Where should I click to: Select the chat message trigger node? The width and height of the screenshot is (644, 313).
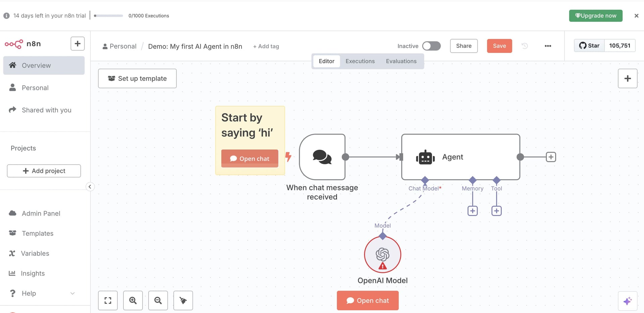click(322, 157)
